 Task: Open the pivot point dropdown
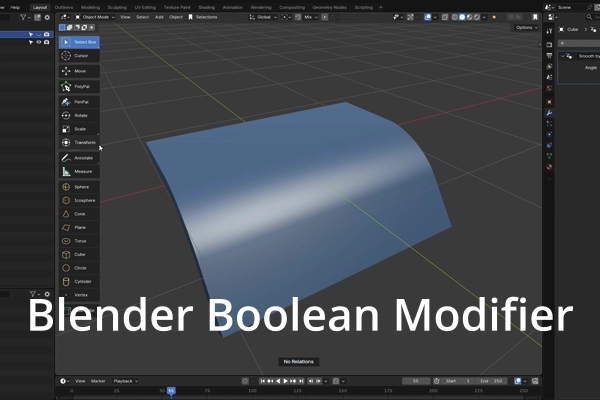(285, 17)
